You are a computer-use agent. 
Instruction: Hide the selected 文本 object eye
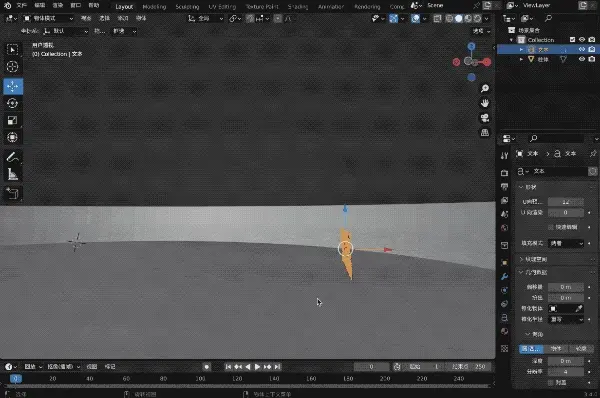tap(582, 49)
